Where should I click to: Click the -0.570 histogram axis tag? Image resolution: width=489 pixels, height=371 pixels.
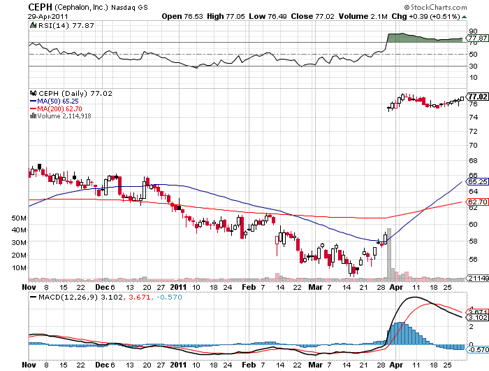click(478, 350)
